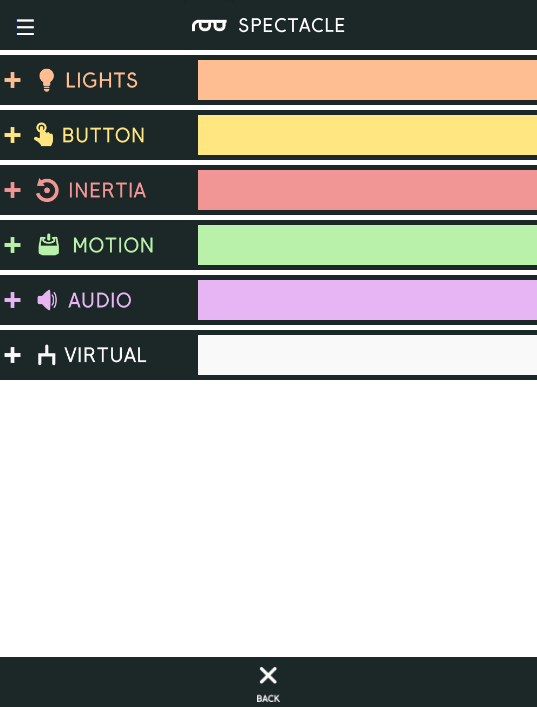Add a Motion board with plus
The width and height of the screenshot is (537, 707).
click(x=13, y=245)
